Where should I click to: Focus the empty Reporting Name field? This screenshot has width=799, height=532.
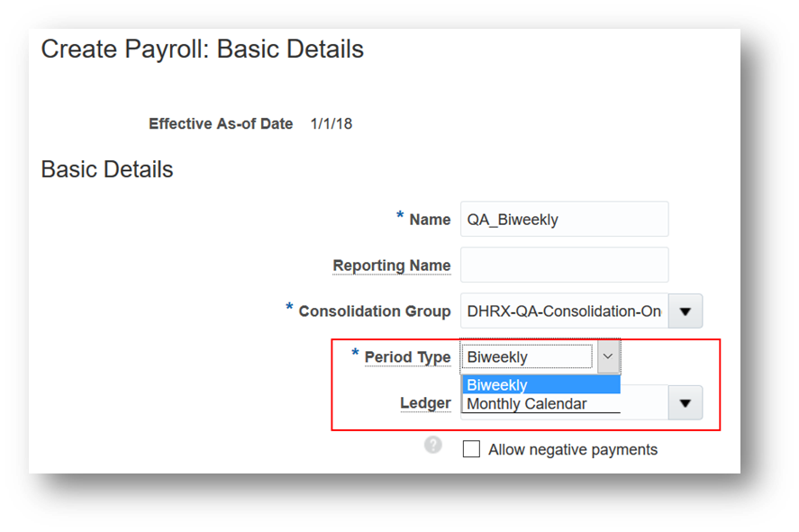click(x=564, y=266)
